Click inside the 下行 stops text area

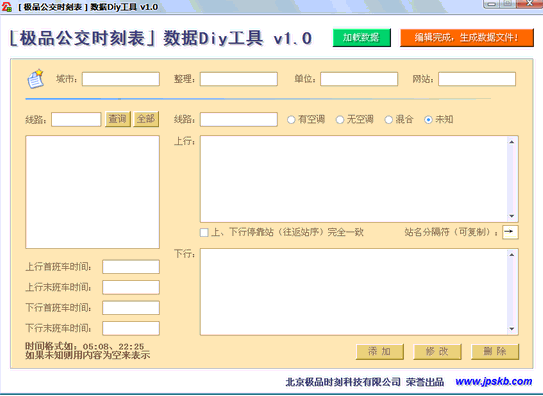pyautogui.click(x=354, y=292)
